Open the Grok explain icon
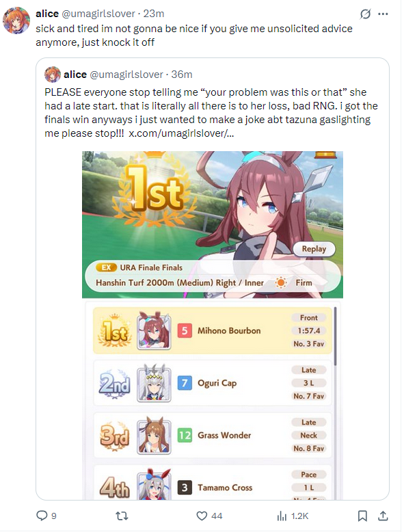This screenshot has width=404, height=532. coord(365,14)
